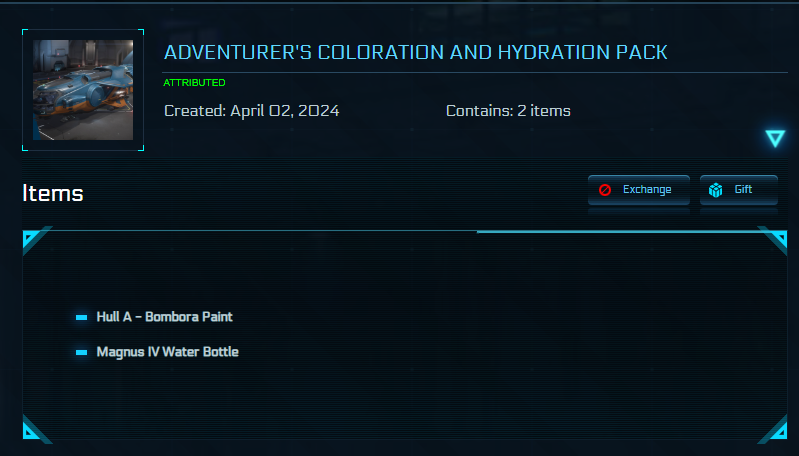The image size is (799, 456).
Task: Click the Created April 02, 2024 text
Action: [x=251, y=111]
